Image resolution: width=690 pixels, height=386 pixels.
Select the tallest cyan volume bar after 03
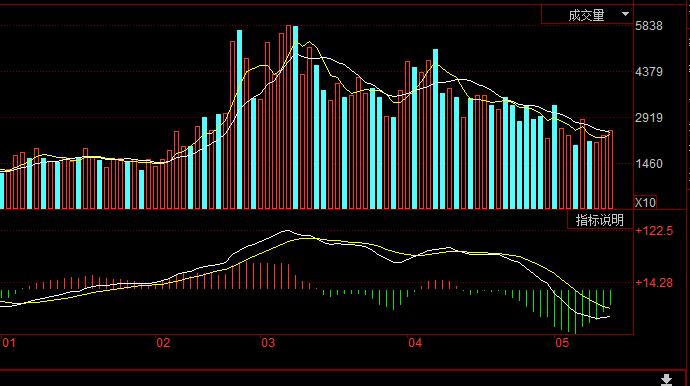click(295, 118)
